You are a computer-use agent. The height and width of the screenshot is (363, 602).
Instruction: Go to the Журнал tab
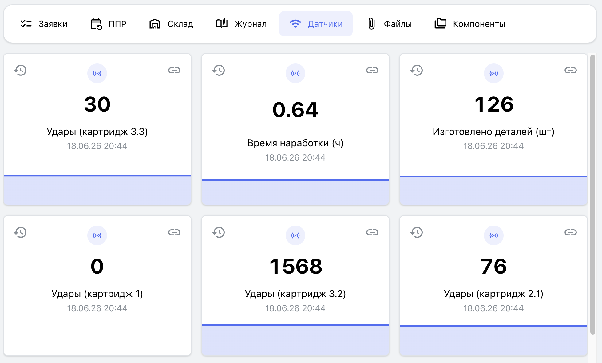tap(241, 24)
